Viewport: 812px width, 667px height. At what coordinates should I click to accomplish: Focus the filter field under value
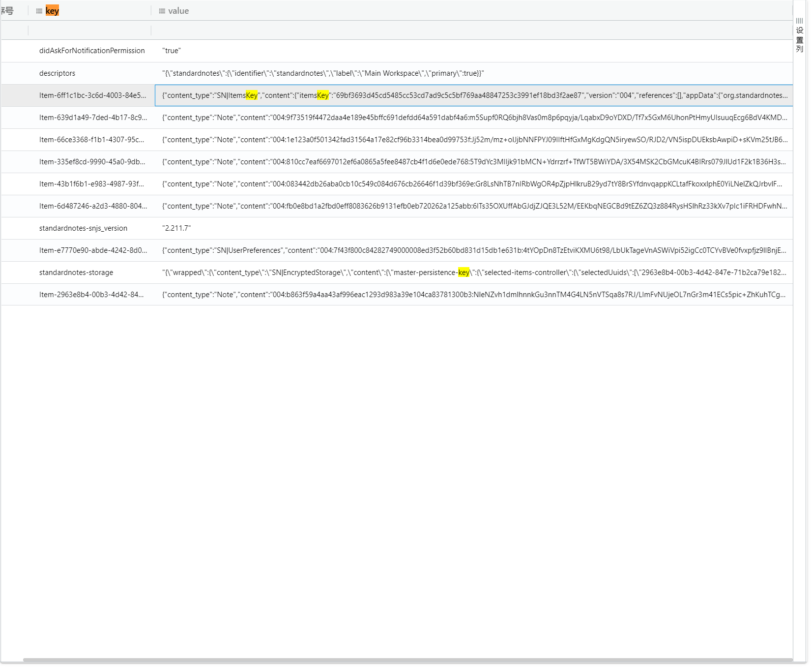pyautogui.click(x=472, y=30)
